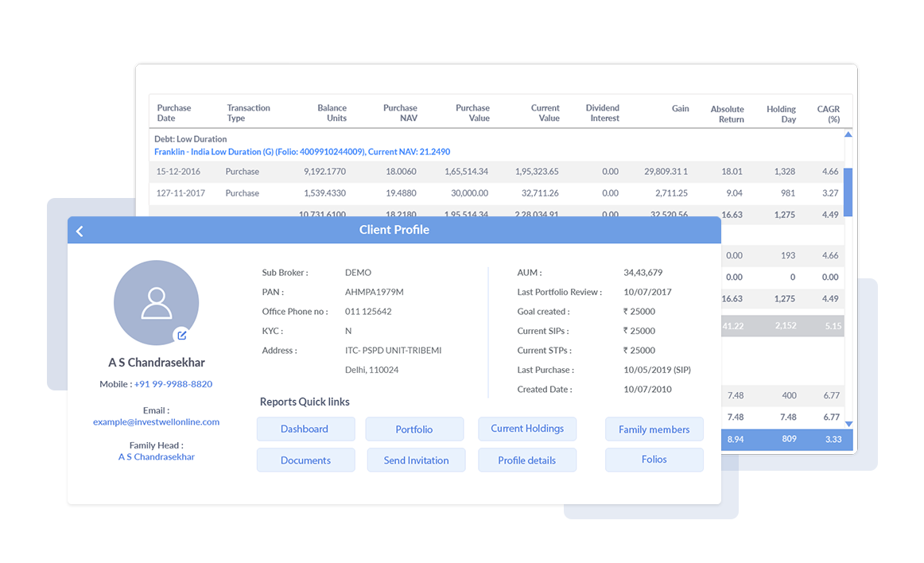Click the scroll-up arrow on the table scrollbar
This screenshot has width=924, height=563.
tap(848, 135)
